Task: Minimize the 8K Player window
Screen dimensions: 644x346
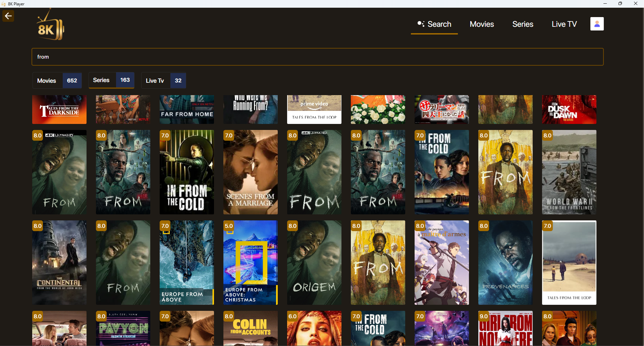Action: click(x=605, y=4)
